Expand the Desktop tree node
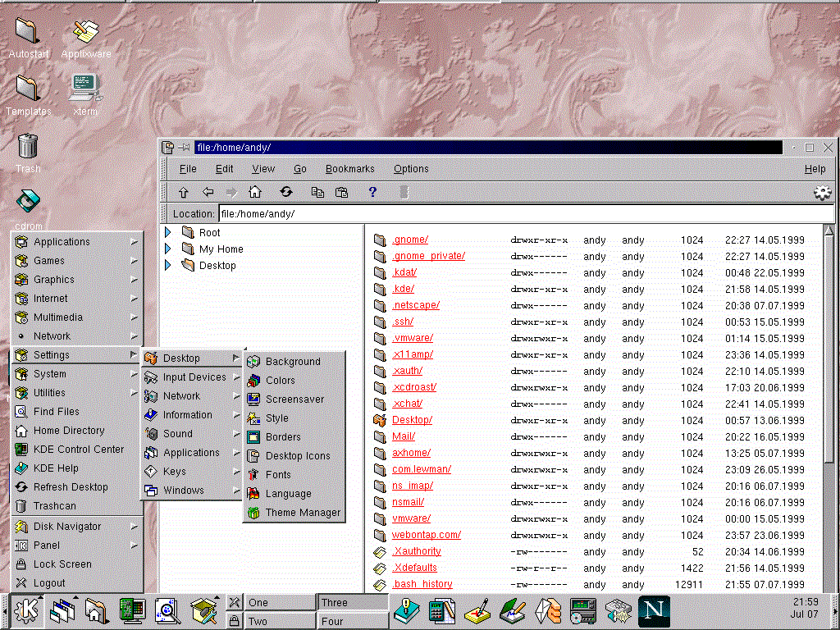Viewport: 840px width, 630px height. pyautogui.click(x=168, y=266)
